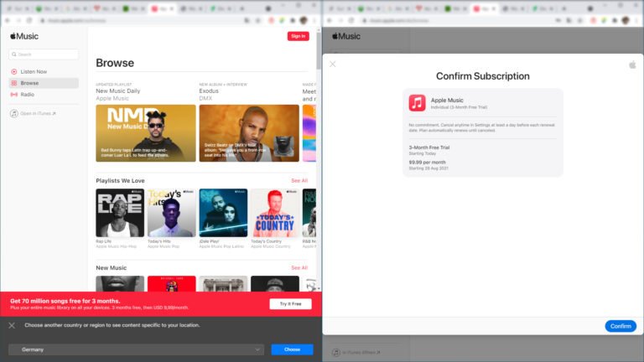The width and height of the screenshot is (644, 362).
Task: Open the Today's Country playlist cover
Action: coord(275,213)
